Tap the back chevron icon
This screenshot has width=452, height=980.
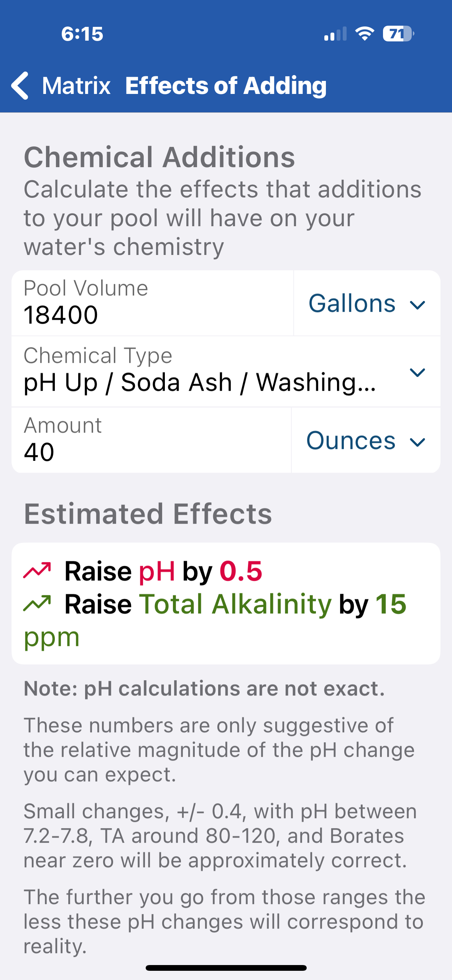point(20,86)
